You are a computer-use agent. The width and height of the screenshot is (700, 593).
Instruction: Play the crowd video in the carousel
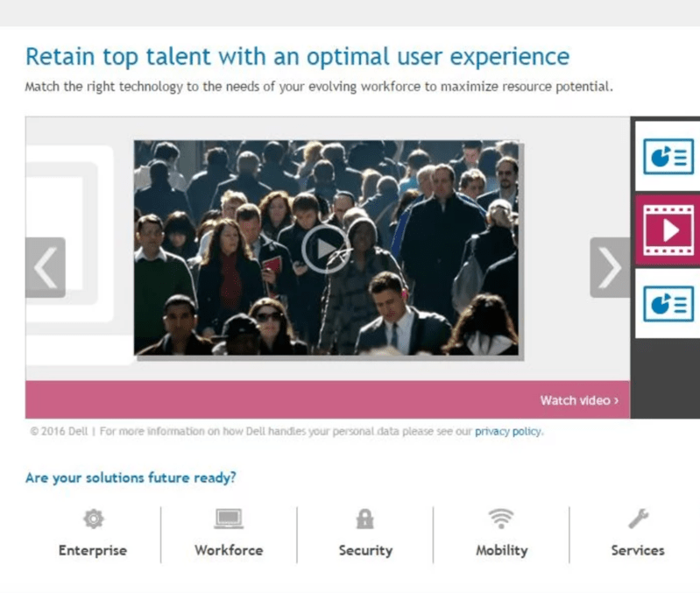pyautogui.click(x=325, y=249)
